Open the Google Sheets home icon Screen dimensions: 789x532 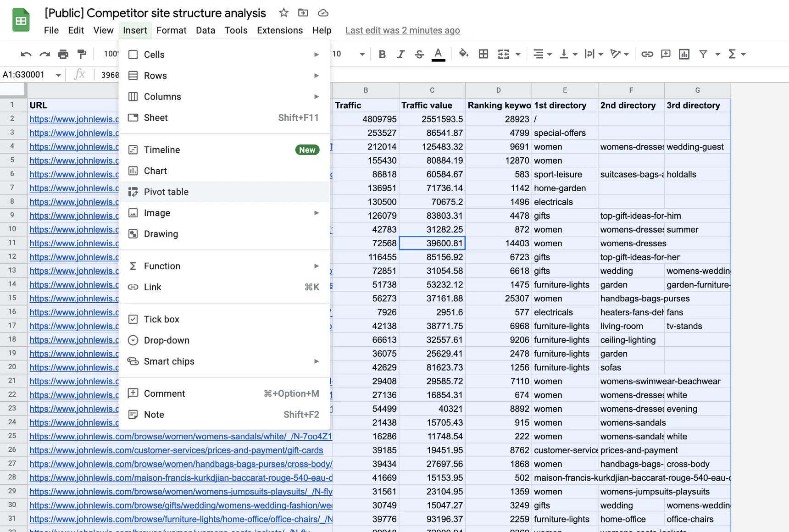pyautogui.click(x=21, y=20)
